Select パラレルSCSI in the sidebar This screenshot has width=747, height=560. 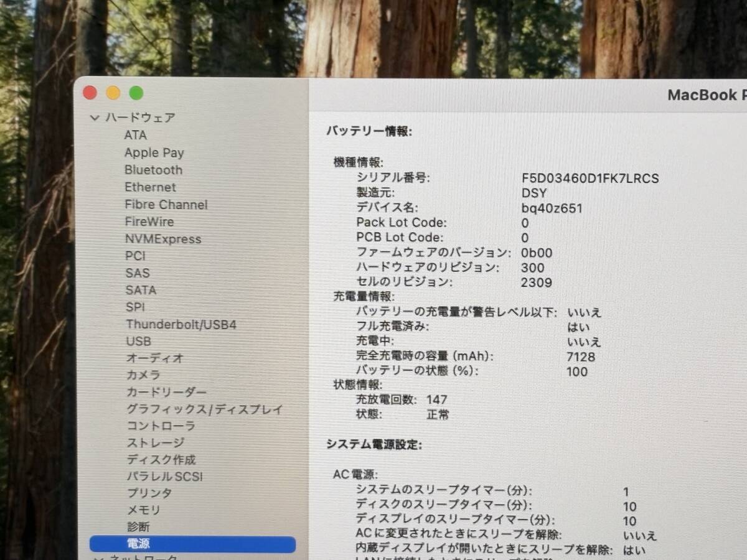(x=164, y=477)
